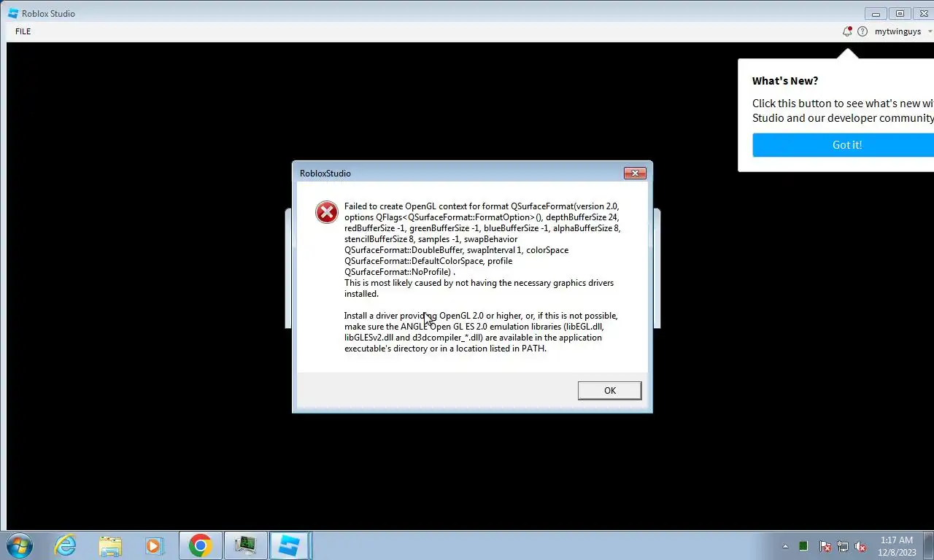The image size is (934, 560).
Task: Click the "What's New?" heading
Action: (x=785, y=81)
